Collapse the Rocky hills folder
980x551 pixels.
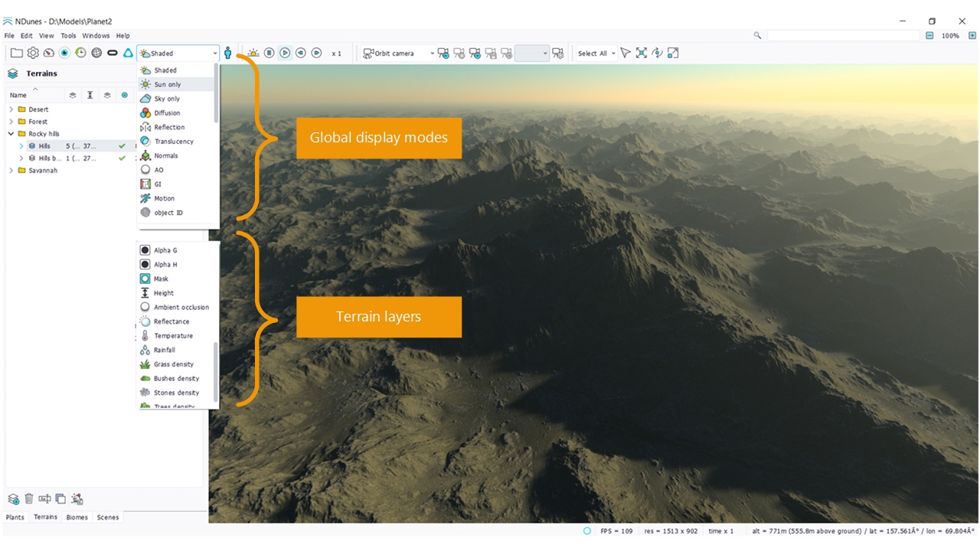point(11,134)
